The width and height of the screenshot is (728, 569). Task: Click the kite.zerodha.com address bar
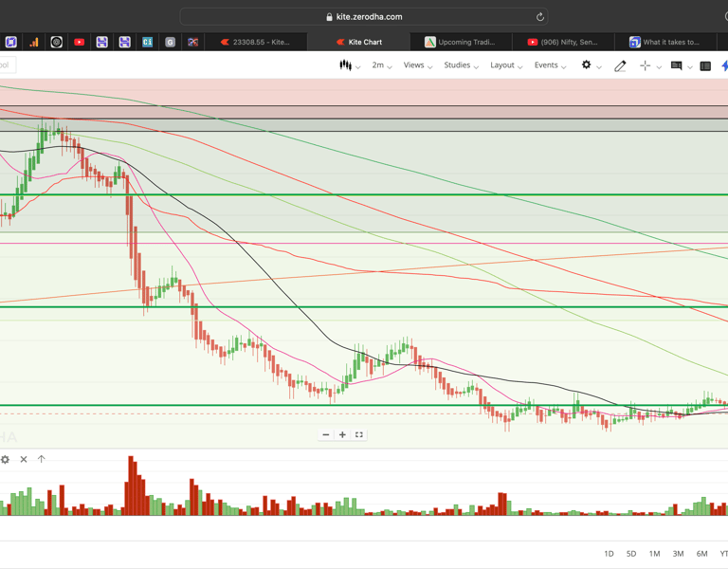(x=364, y=17)
